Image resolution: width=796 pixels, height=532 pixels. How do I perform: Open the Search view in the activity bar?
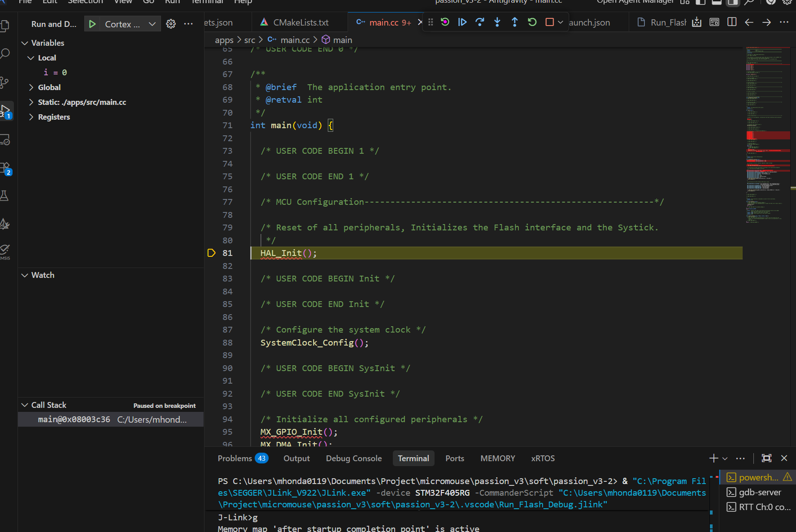click(5, 54)
